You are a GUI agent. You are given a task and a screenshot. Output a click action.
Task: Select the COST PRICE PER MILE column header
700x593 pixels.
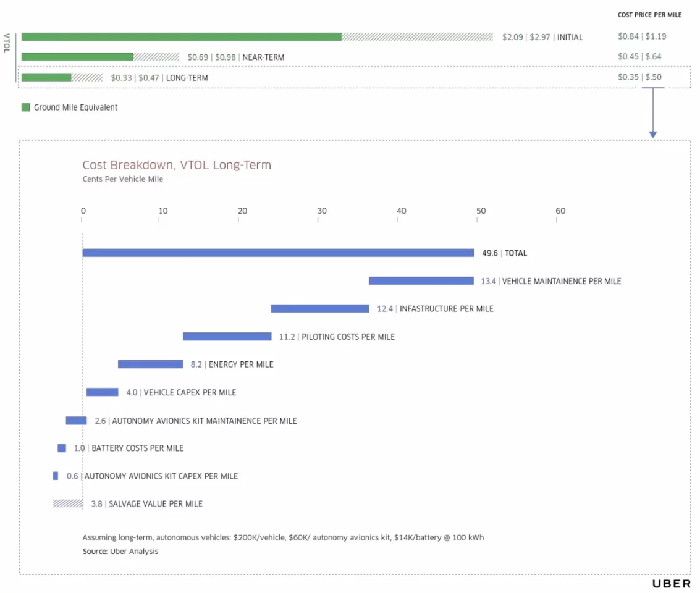[650, 14]
